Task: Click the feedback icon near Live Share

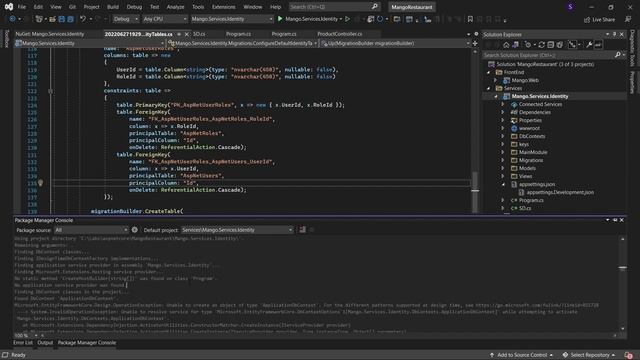Action: pos(628,19)
